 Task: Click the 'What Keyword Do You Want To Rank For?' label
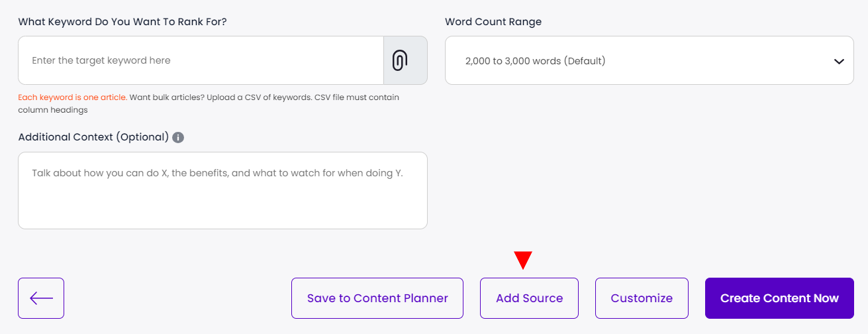pyautogui.click(x=122, y=22)
